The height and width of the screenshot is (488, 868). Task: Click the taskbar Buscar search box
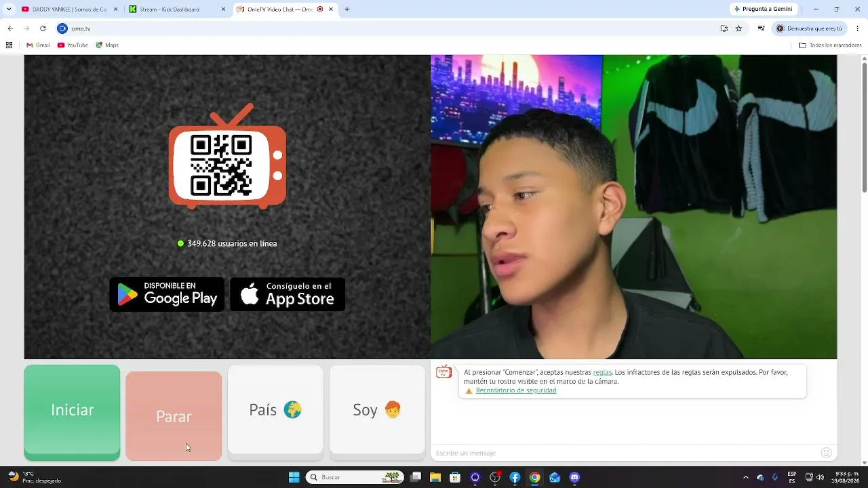pyautogui.click(x=355, y=477)
